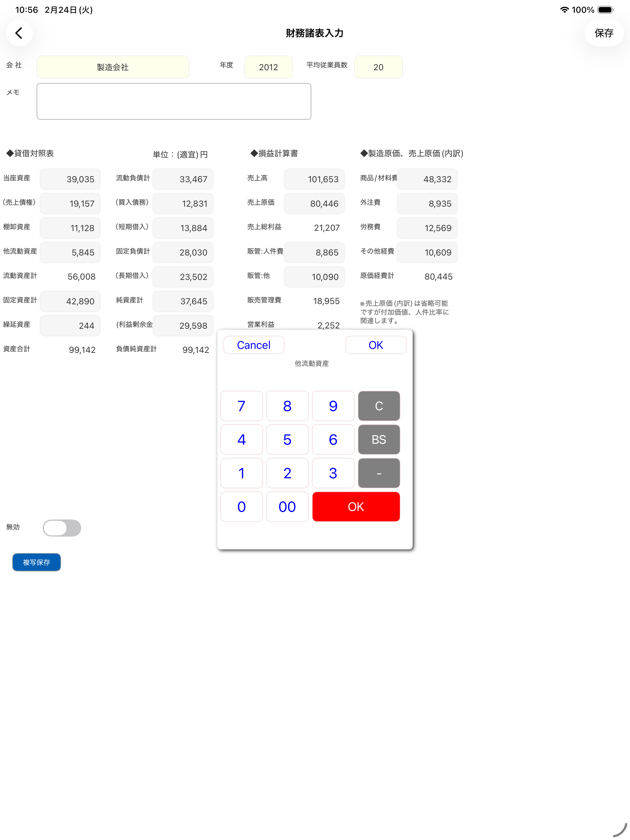
Task: Tap the red OK keypad button
Action: (356, 507)
